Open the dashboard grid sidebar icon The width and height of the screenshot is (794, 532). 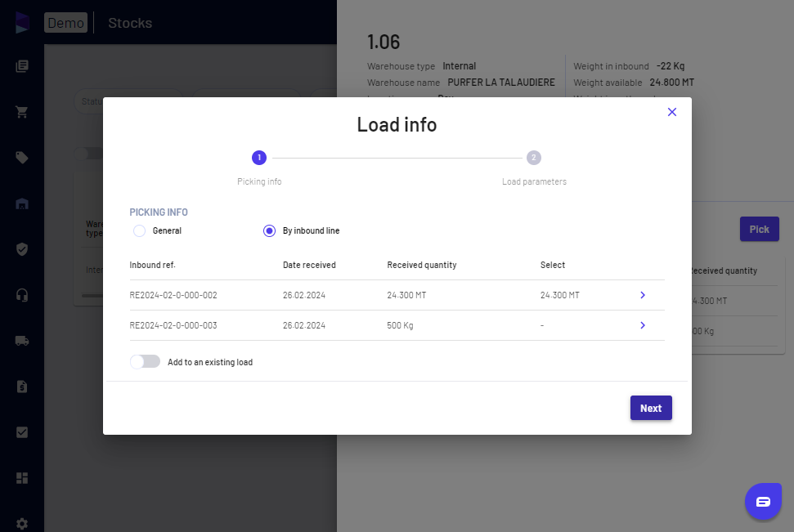[22, 478]
